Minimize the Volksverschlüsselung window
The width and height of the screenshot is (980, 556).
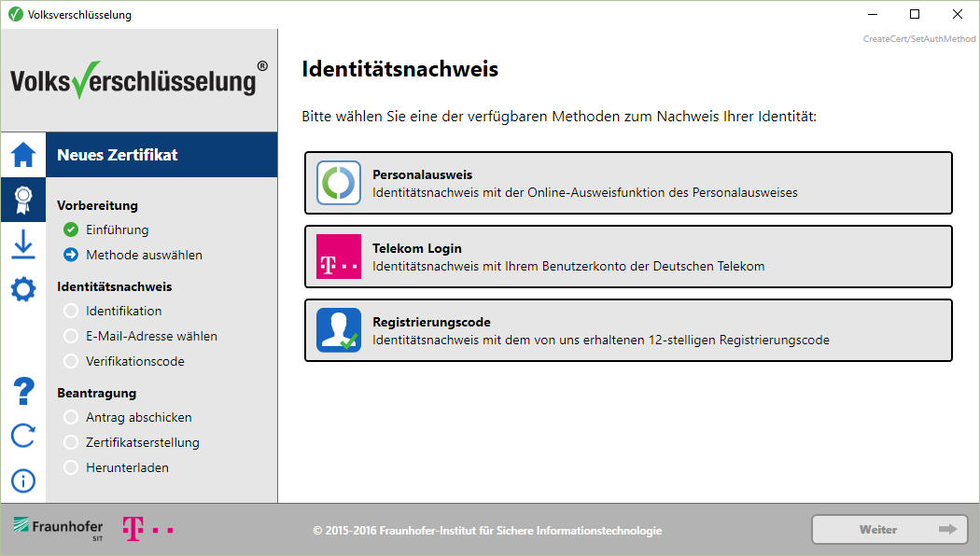point(873,14)
